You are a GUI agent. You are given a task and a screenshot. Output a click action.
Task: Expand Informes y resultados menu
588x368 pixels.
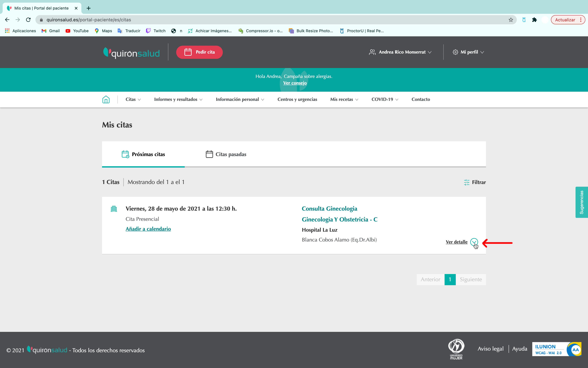pos(178,99)
